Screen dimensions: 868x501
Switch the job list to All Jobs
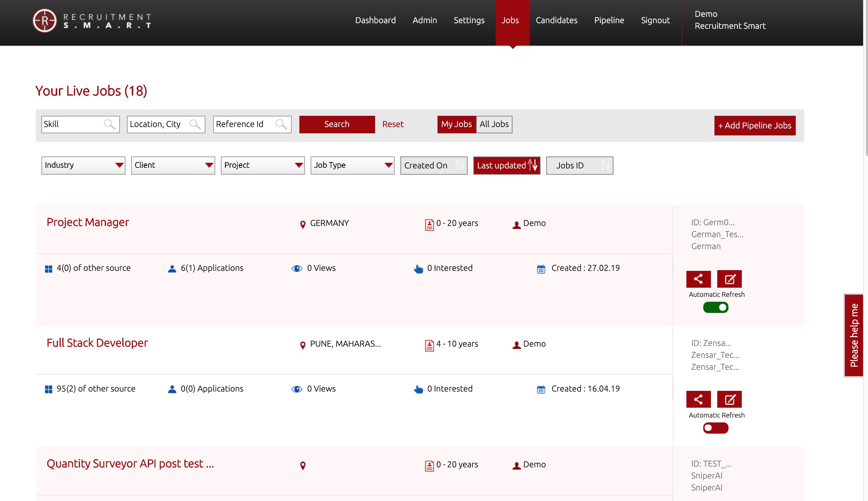pyautogui.click(x=494, y=124)
